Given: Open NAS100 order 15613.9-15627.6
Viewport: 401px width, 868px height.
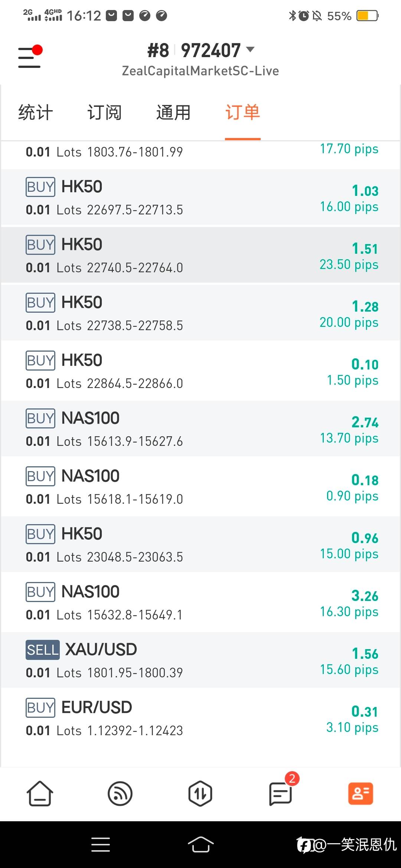Looking at the screenshot, I should pos(200,429).
